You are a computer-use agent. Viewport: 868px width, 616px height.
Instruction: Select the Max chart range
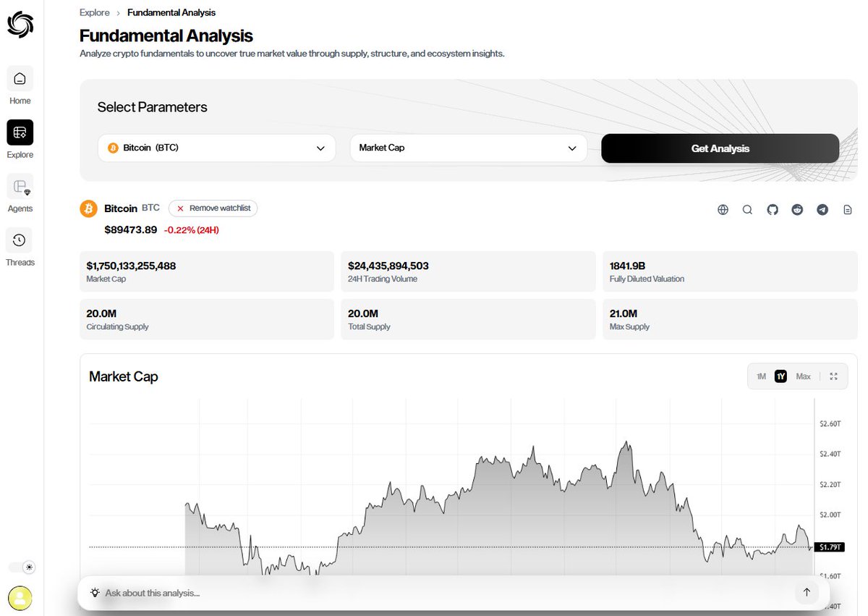(x=804, y=376)
